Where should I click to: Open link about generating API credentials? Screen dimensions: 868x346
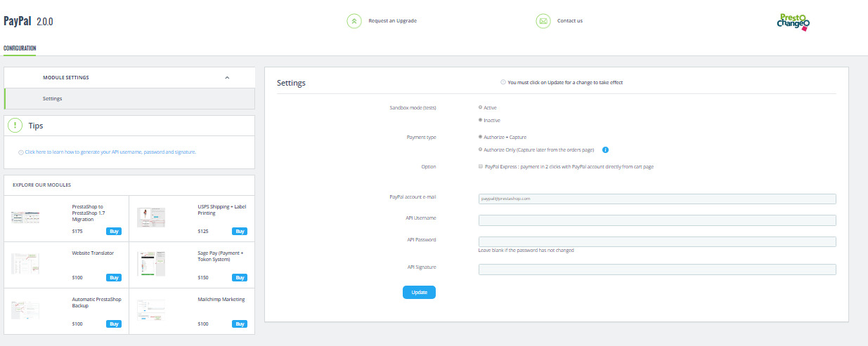(x=110, y=152)
